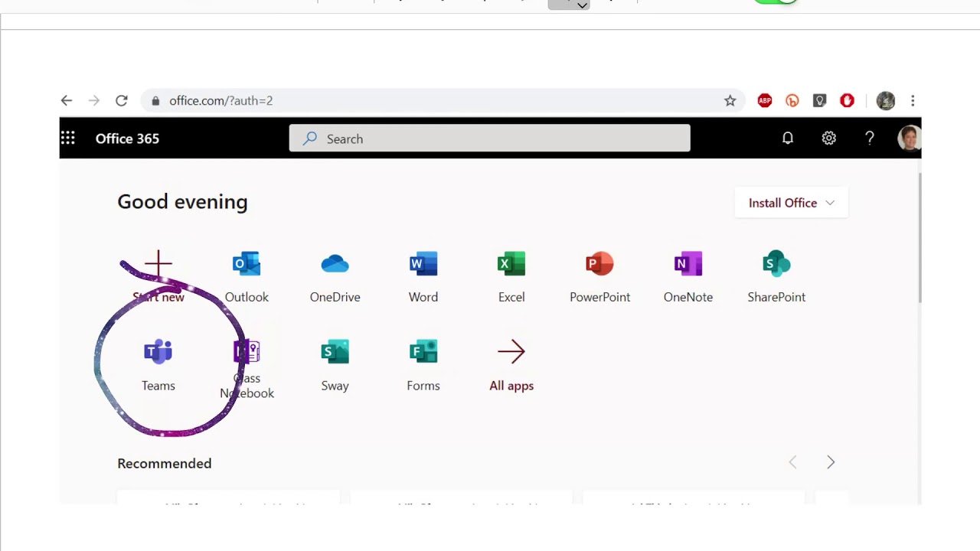Click the Recommended section heading
Screen dimensions: 980x551
pyautogui.click(x=165, y=463)
